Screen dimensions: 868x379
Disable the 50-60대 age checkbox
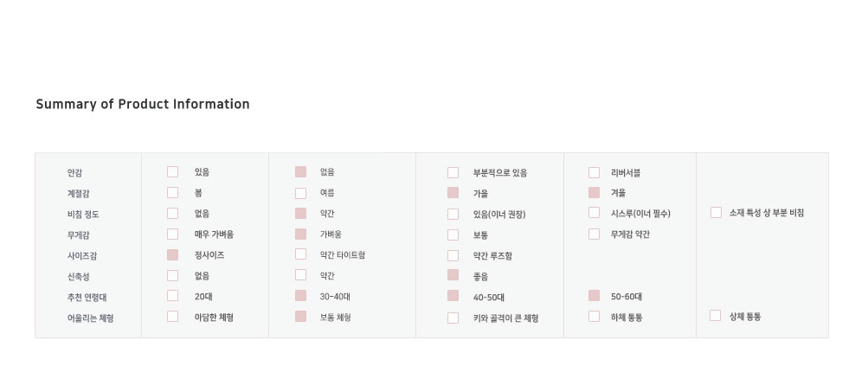595,296
